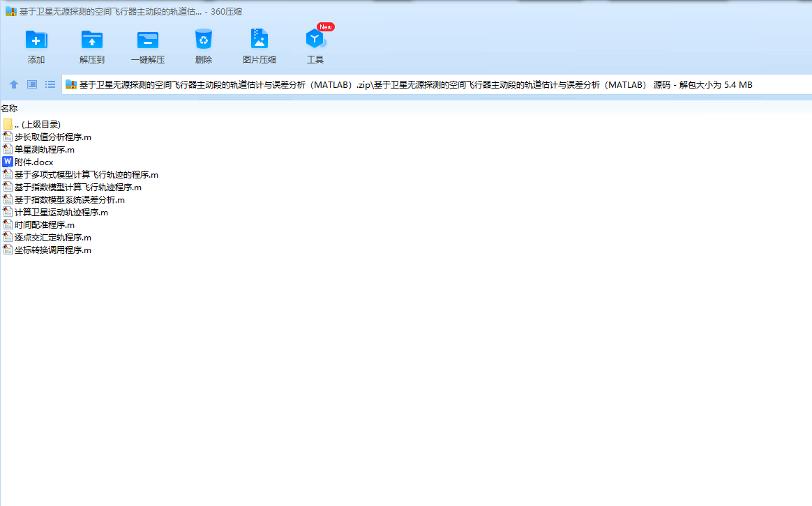Select file 逐点交汇定轨程序.m
The height and width of the screenshot is (506, 812).
click(53, 238)
